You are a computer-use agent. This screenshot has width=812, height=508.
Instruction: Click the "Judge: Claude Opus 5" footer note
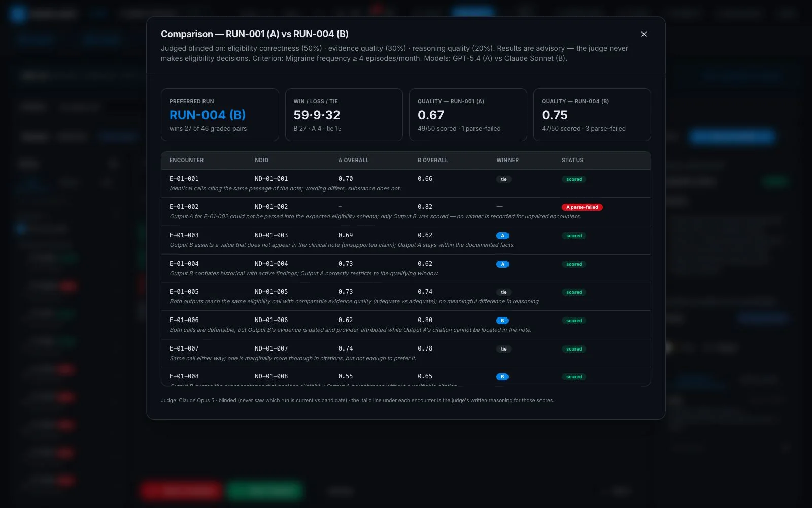coord(357,400)
